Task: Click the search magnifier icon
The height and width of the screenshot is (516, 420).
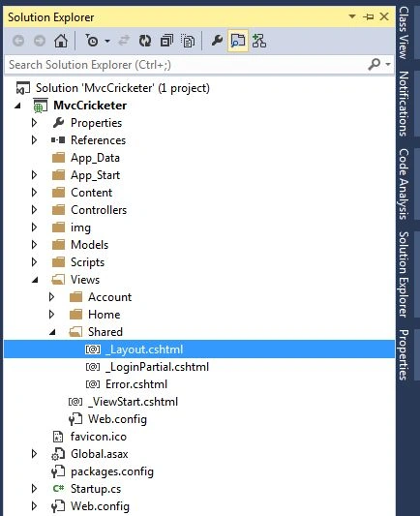Action: (x=375, y=65)
